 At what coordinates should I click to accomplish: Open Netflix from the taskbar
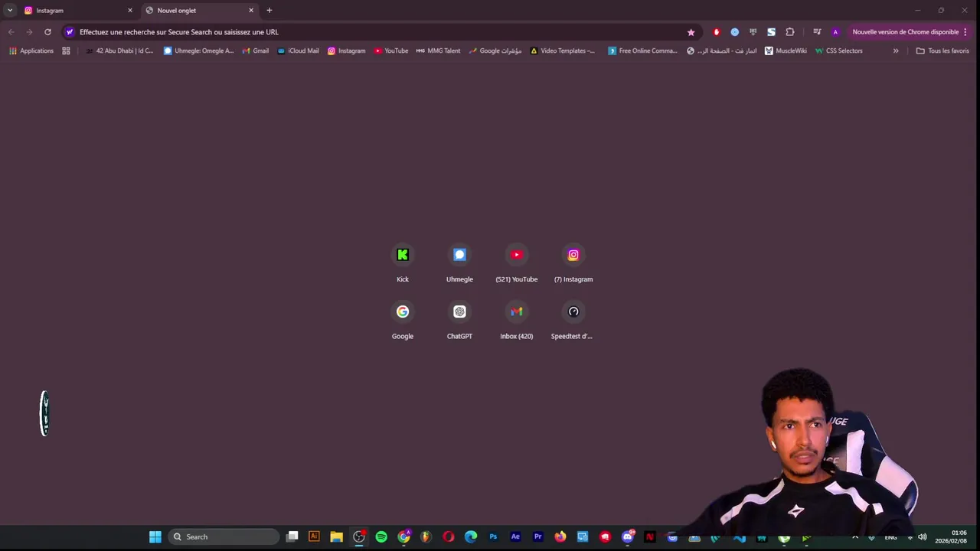650,536
